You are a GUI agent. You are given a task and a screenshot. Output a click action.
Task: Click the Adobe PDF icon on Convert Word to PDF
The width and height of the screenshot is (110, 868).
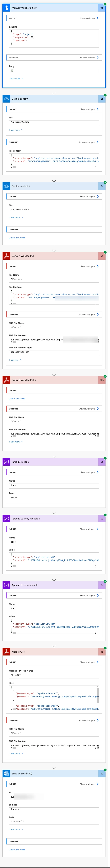click(x=6, y=256)
